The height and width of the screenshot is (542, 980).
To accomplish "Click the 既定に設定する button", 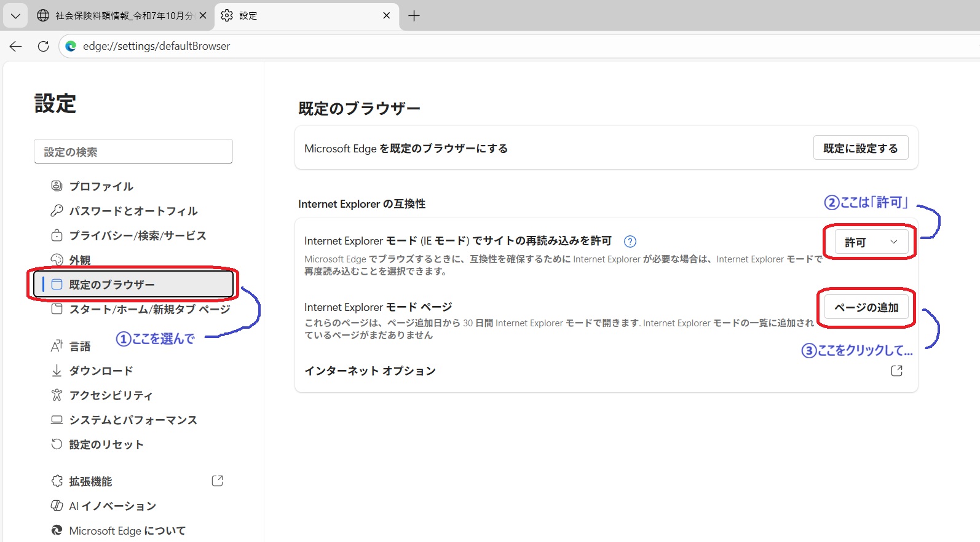I will coord(860,148).
